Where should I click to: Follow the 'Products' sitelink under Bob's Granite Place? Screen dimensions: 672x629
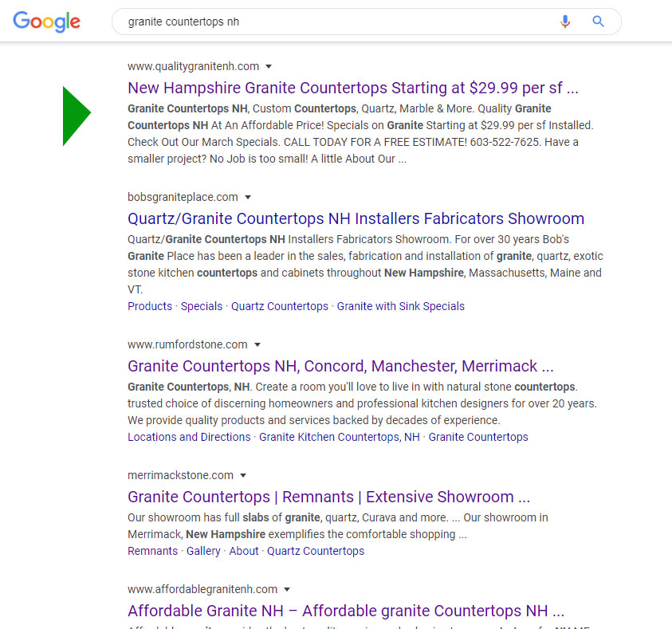click(x=150, y=306)
